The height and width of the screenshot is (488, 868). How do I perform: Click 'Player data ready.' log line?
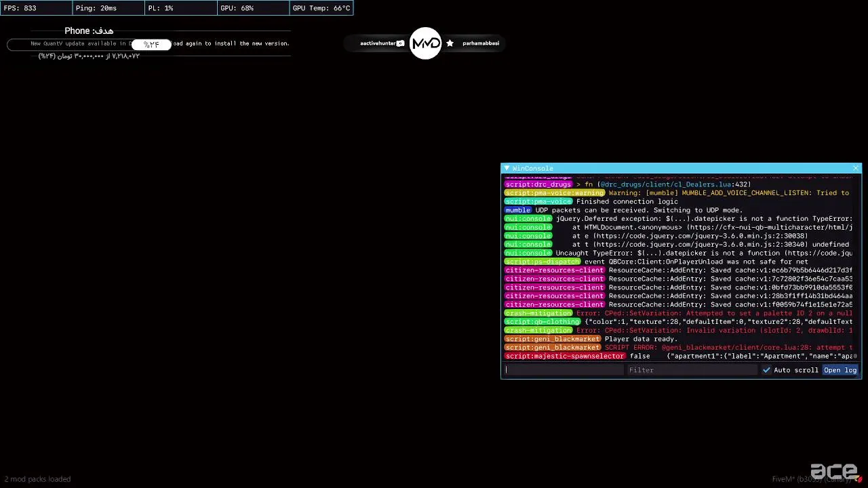point(641,339)
